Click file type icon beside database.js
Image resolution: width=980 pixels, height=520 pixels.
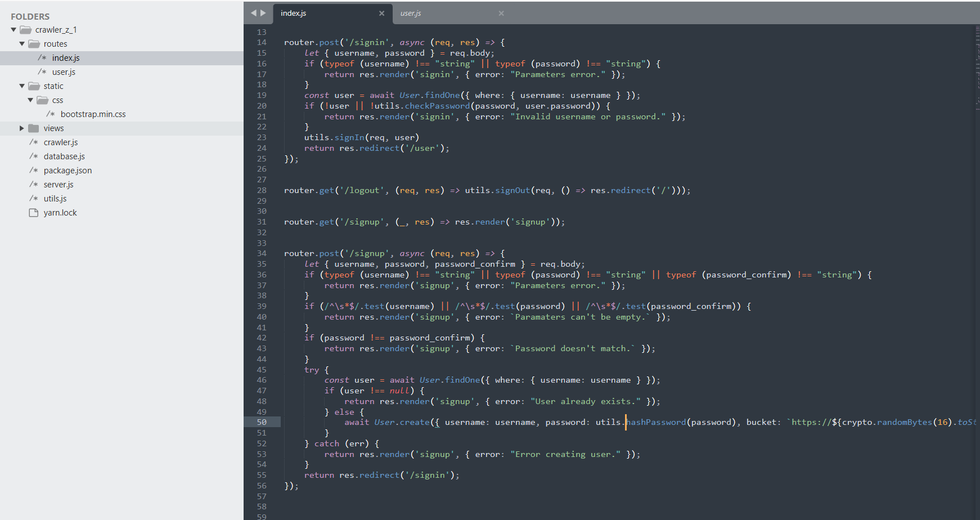(34, 156)
